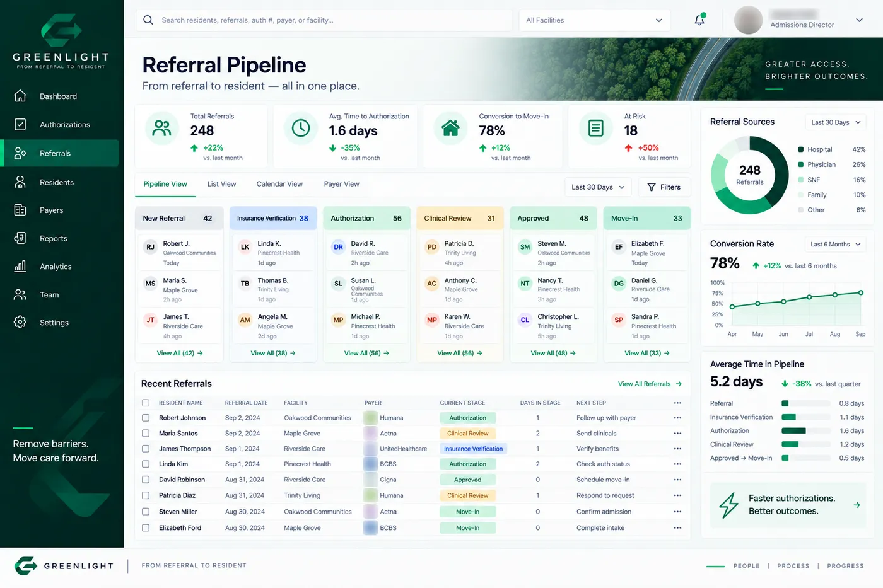Click the Total Referrals people icon
This screenshot has height=588, width=883.
[x=162, y=128]
